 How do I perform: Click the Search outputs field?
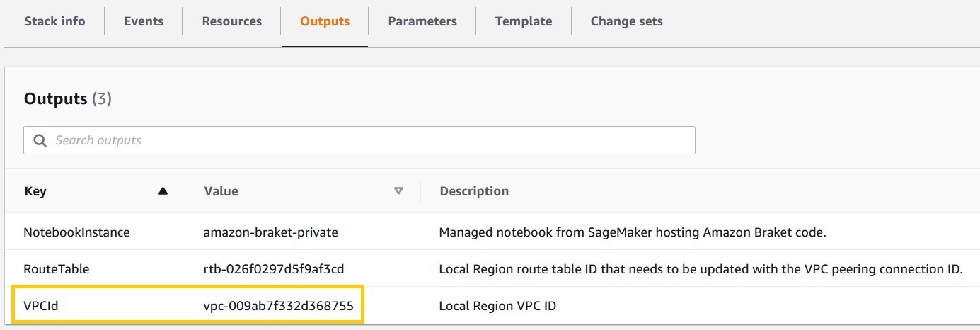359,140
